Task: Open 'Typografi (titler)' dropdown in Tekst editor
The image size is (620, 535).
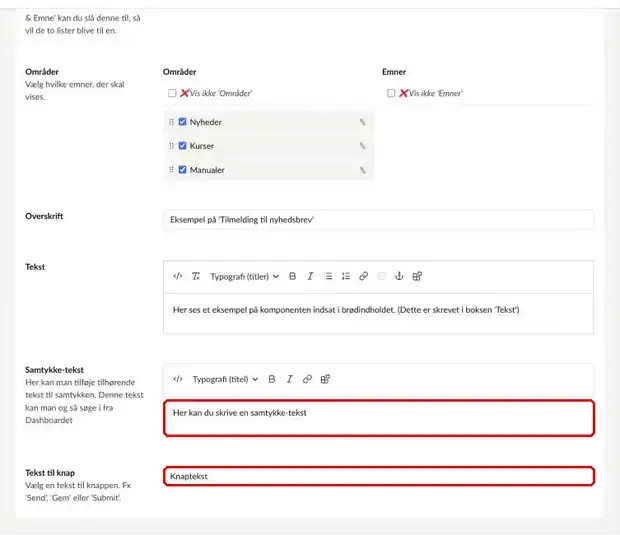Action: point(244,276)
